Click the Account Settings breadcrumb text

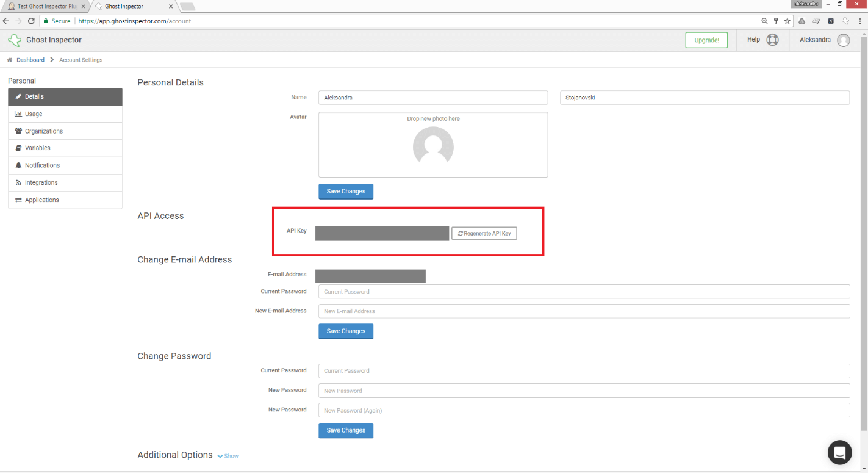point(81,60)
